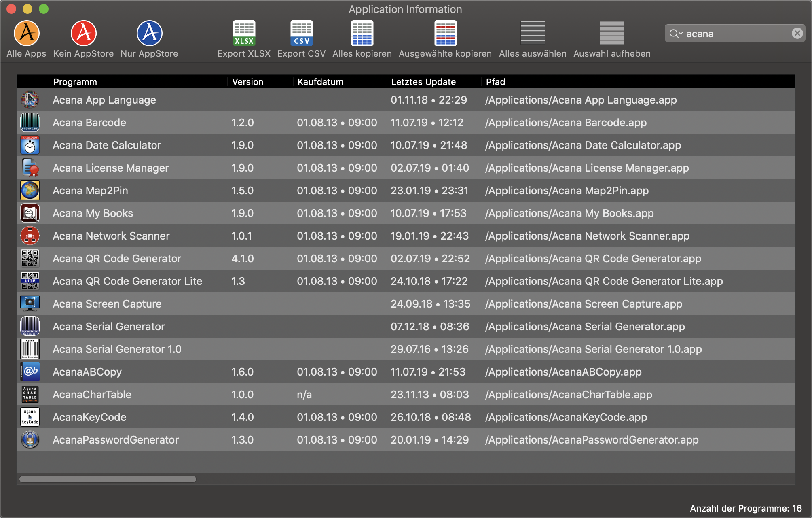Select the Acana Network Scanner name
812x518 pixels.
point(111,236)
